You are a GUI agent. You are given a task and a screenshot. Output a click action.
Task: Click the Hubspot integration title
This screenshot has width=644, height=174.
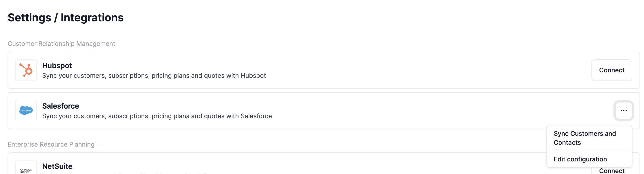point(57,66)
